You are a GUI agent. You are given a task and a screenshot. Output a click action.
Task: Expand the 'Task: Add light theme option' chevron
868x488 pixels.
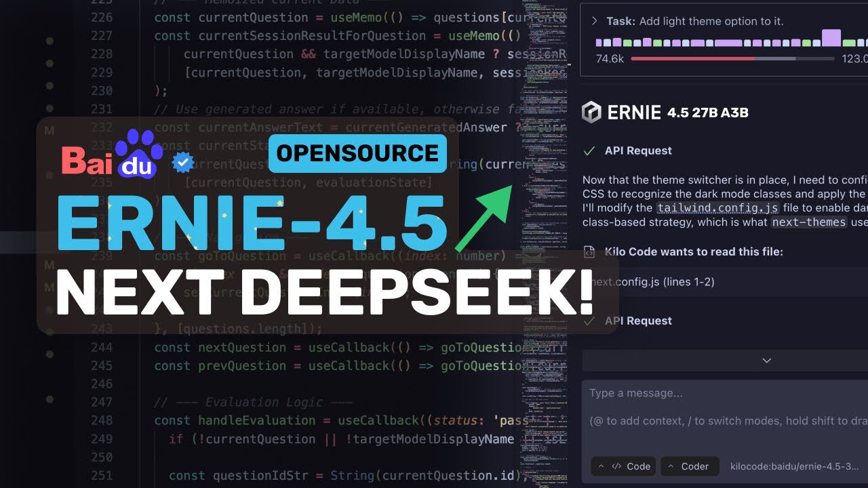pyautogui.click(x=595, y=22)
